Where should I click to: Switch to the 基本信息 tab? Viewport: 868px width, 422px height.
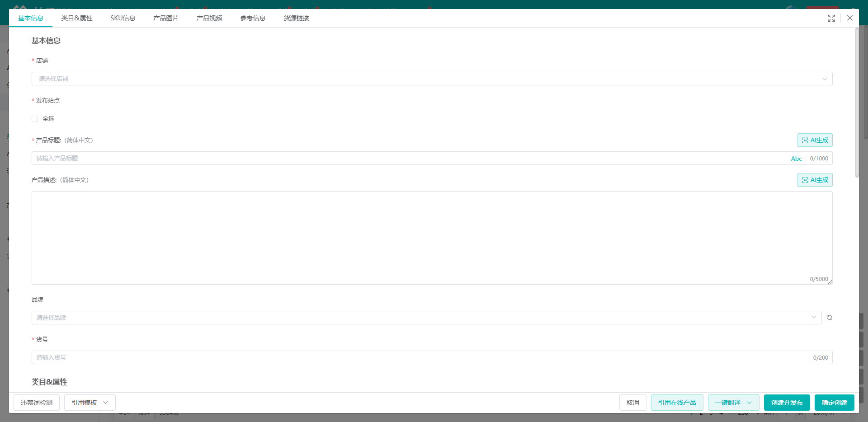tap(31, 18)
